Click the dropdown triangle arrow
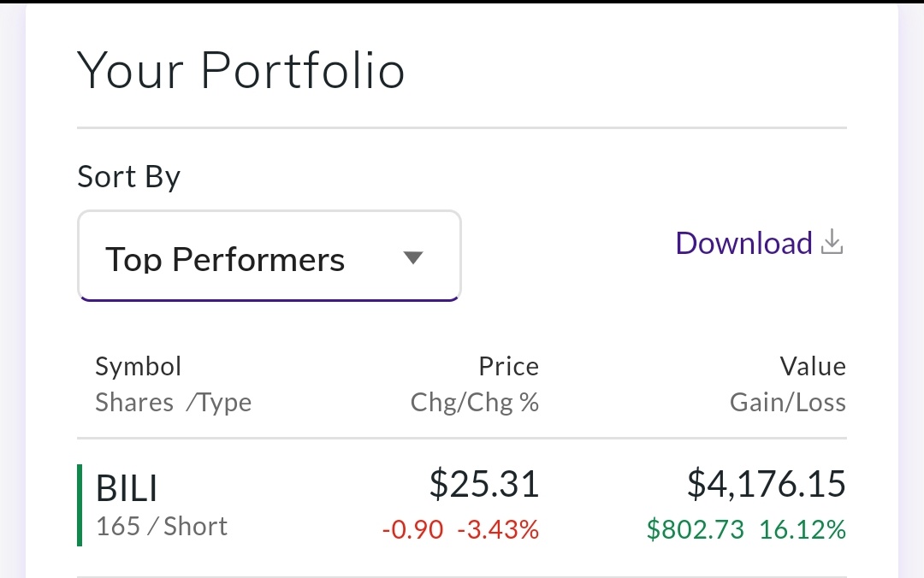The height and width of the screenshot is (578, 924). (413, 257)
